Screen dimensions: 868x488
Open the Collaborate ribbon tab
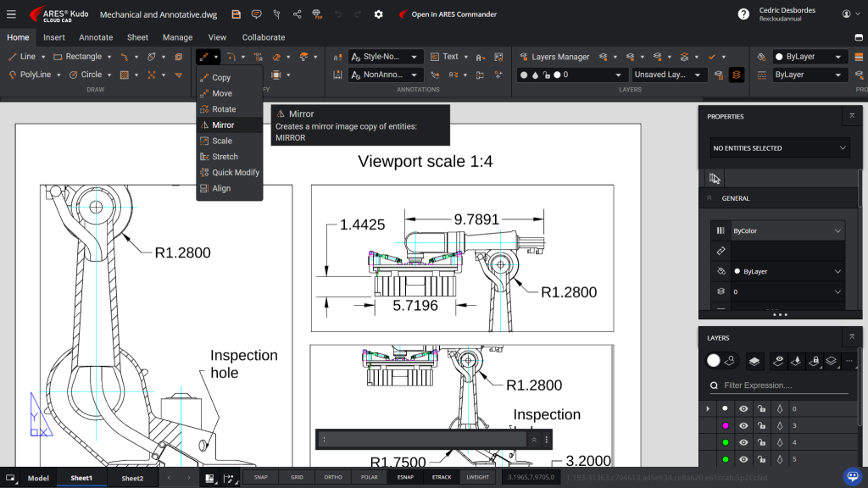click(x=264, y=37)
